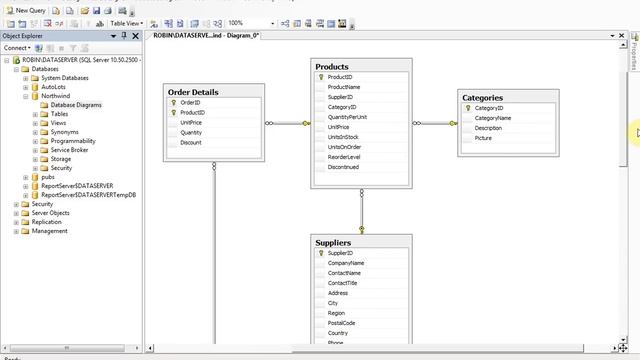Expand the Programmability folder
Viewport: 640px width, 360px height.
[35, 141]
